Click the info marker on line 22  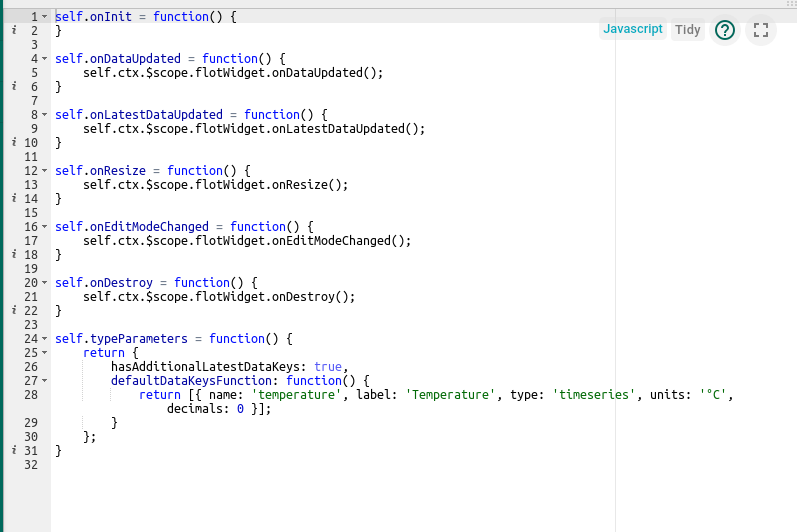tap(14, 310)
